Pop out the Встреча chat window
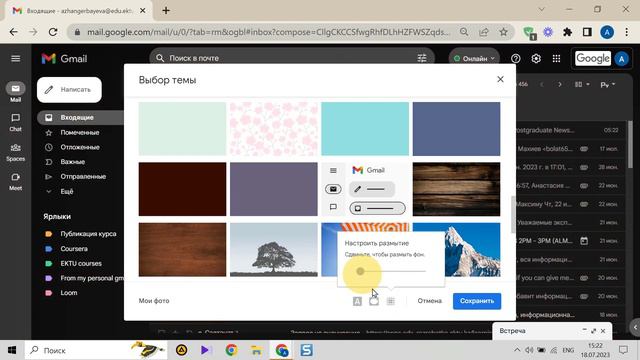The height and width of the screenshot is (360, 640). (x=593, y=331)
